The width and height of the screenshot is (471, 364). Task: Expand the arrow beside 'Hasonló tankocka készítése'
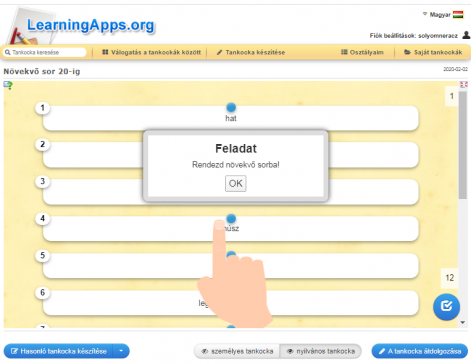(x=121, y=351)
